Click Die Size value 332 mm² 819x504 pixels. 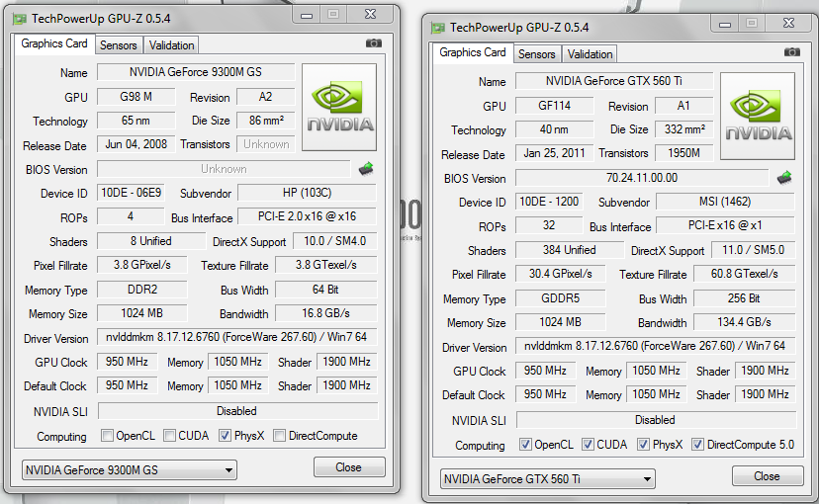[x=683, y=129]
